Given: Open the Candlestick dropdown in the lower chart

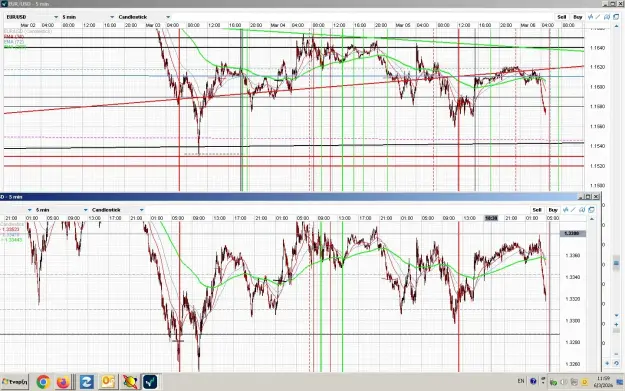Looking at the screenshot, I should (x=117, y=210).
